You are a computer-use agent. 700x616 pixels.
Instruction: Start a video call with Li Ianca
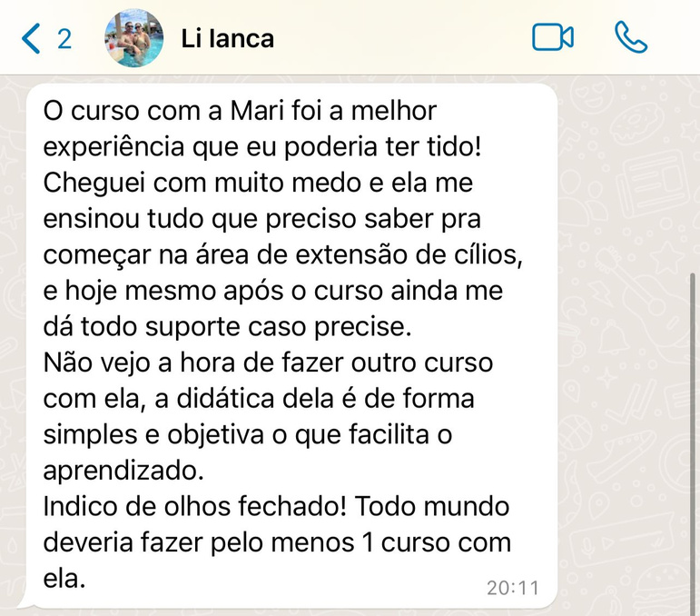pos(552,37)
